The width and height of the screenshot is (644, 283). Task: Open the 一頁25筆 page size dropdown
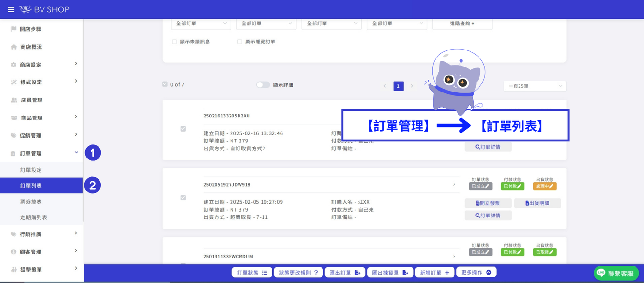535,86
